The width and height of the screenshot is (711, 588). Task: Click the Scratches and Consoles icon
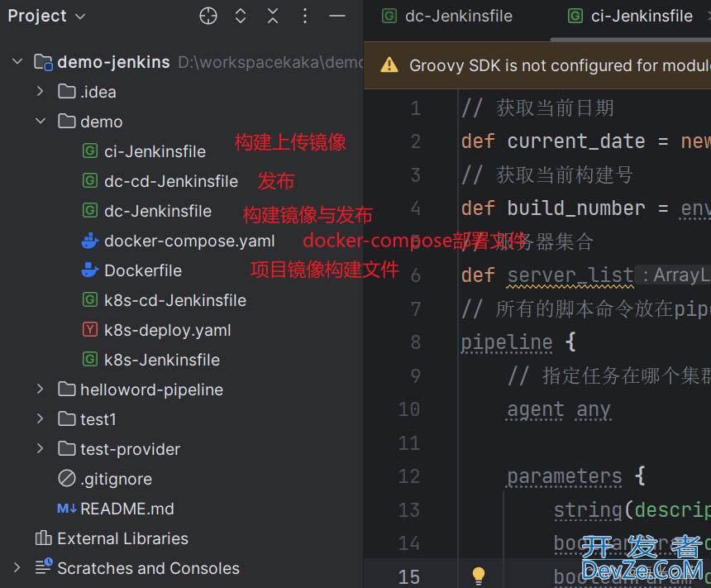point(44,566)
